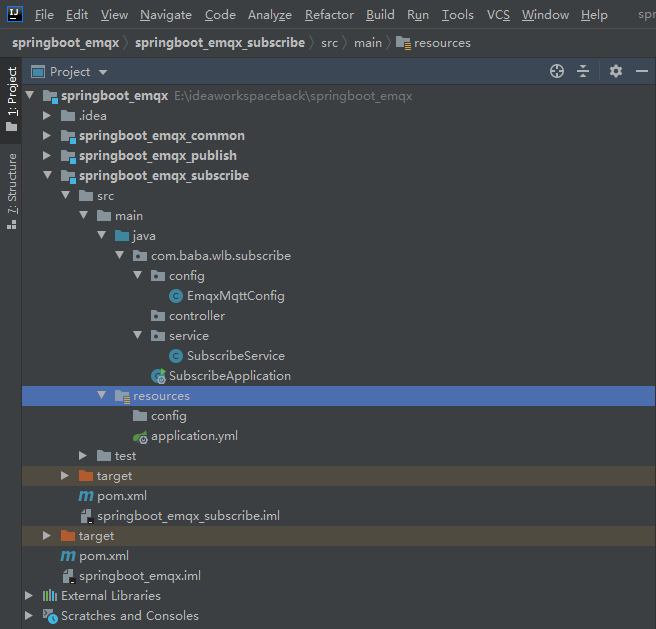
Task: Open the Navigate menu
Action: [x=166, y=15]
